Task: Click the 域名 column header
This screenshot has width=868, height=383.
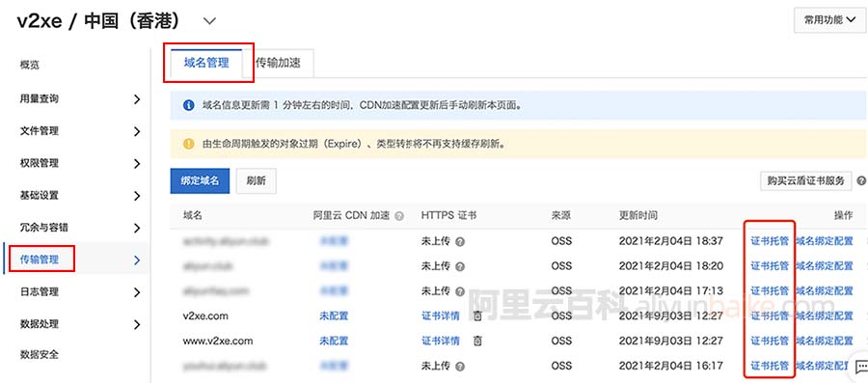Action: 193,215
